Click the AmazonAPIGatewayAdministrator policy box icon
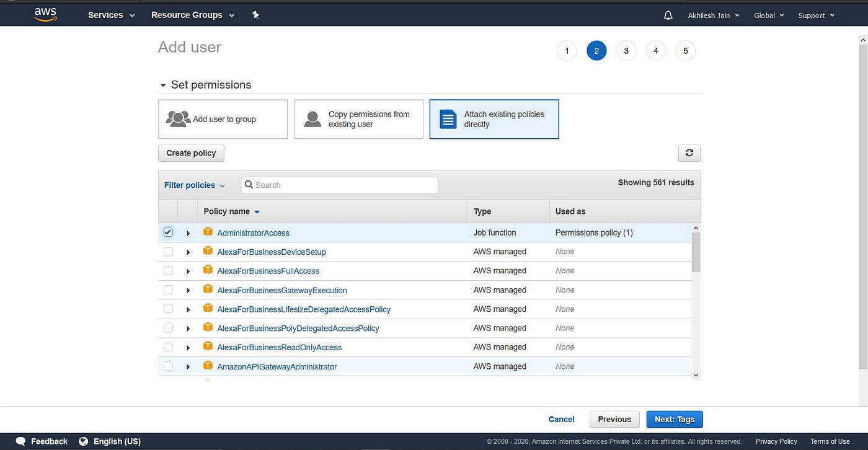This screenshot has width=868, height=450. coord(208,366)
